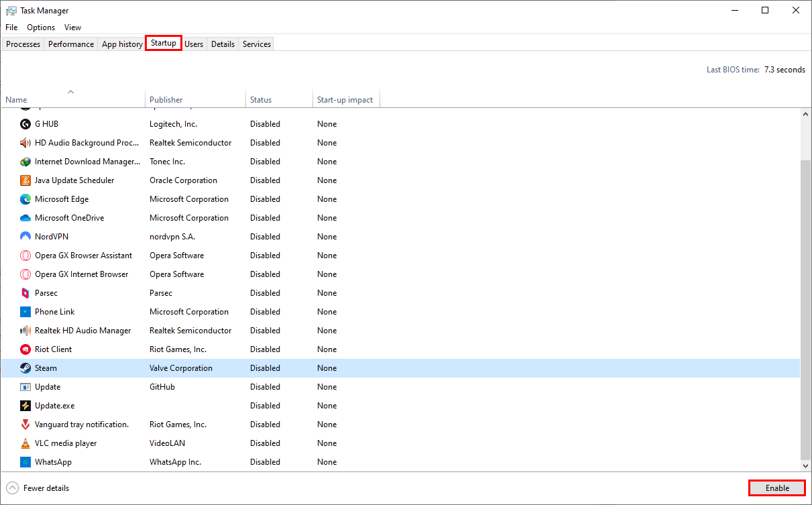Click the G HUB app icon

point(25,124)
